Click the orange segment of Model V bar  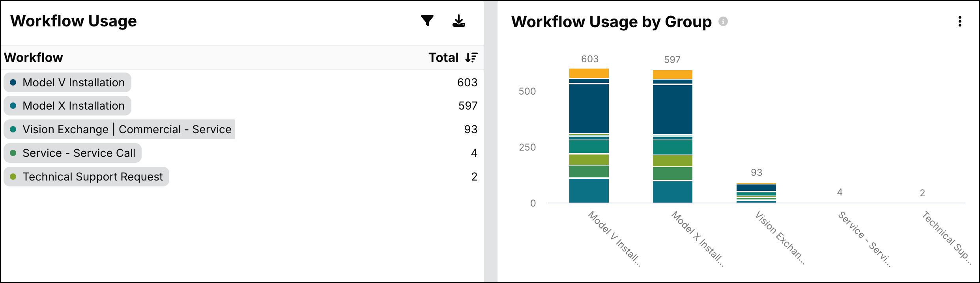point(589,73)
